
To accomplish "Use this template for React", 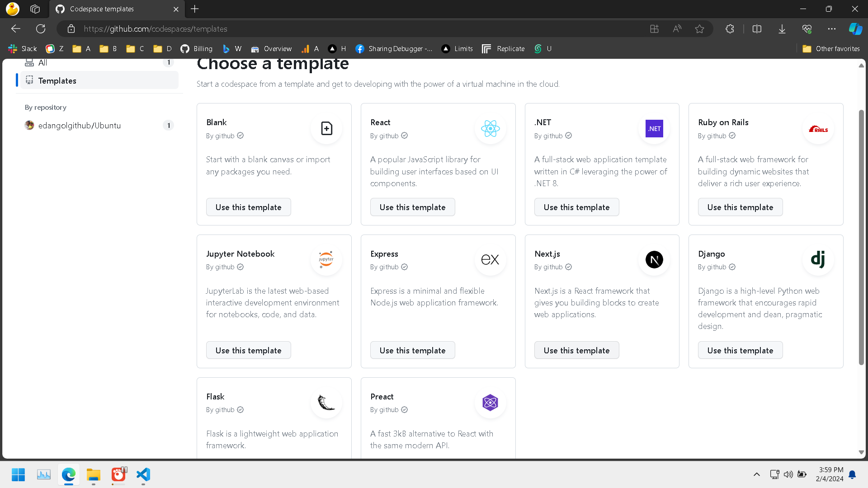I will [x=412, y=207].
